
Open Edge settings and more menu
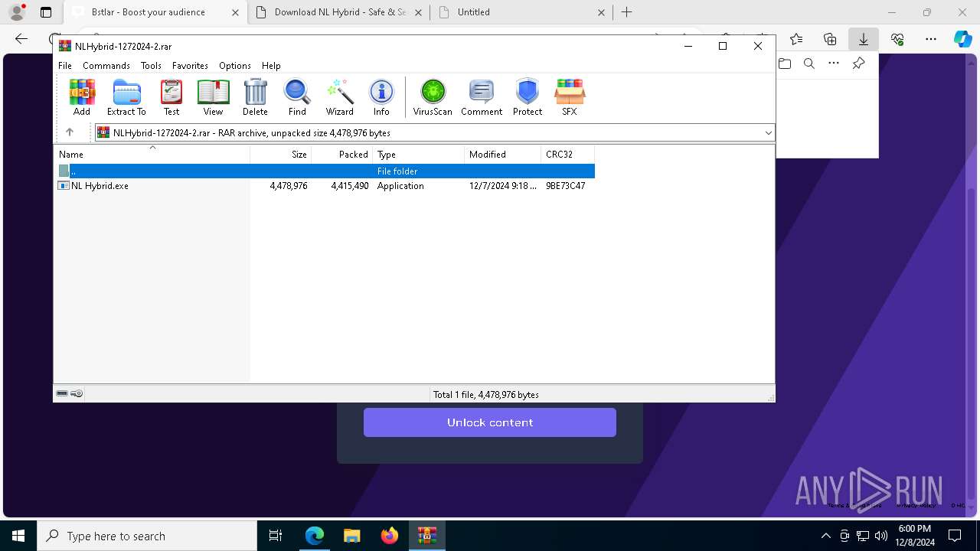[x=930, y=39]
